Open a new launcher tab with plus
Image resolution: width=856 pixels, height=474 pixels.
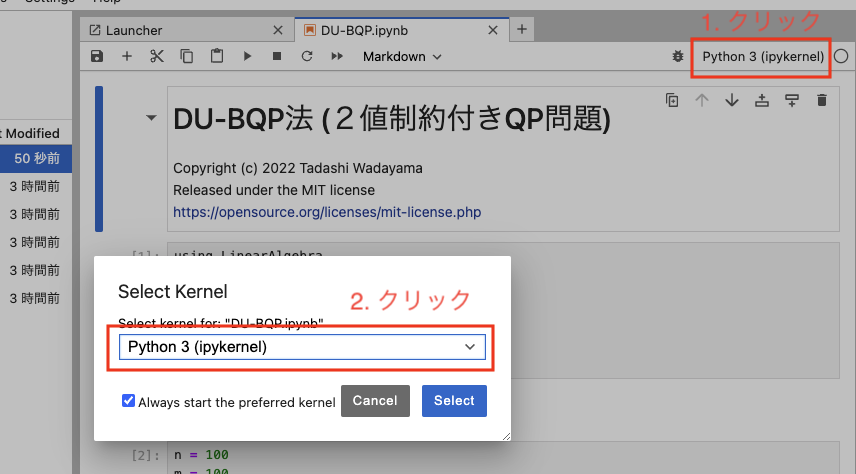coord(522,29)
